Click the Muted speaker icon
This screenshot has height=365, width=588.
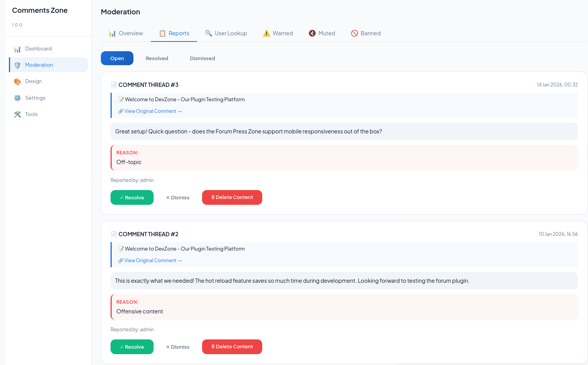[312, 33]
